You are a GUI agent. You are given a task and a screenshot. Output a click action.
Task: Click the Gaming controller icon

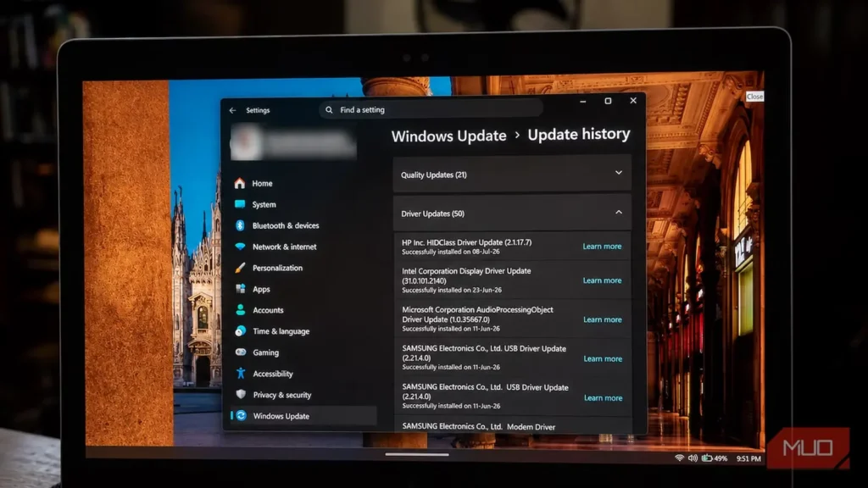(x=240, y=352)
